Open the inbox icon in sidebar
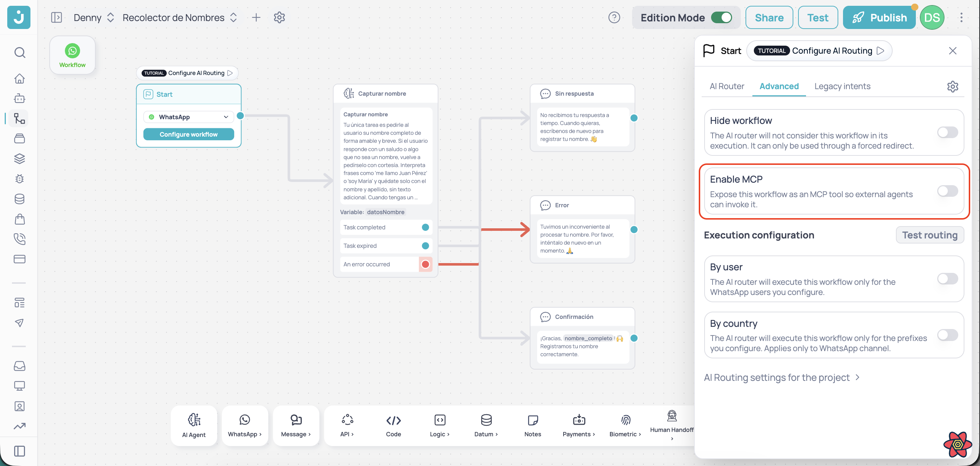The height and width of the screenshot is (466, 980). tap(20, 366)
